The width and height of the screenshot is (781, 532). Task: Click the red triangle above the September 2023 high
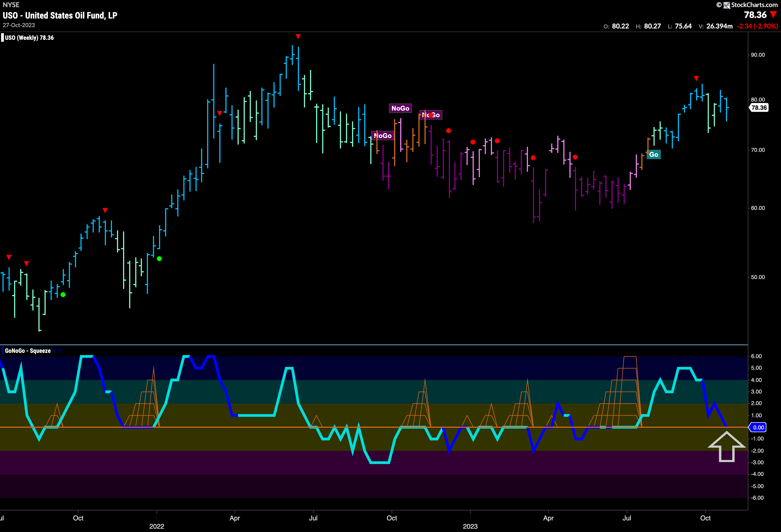(x=696, y=78)
